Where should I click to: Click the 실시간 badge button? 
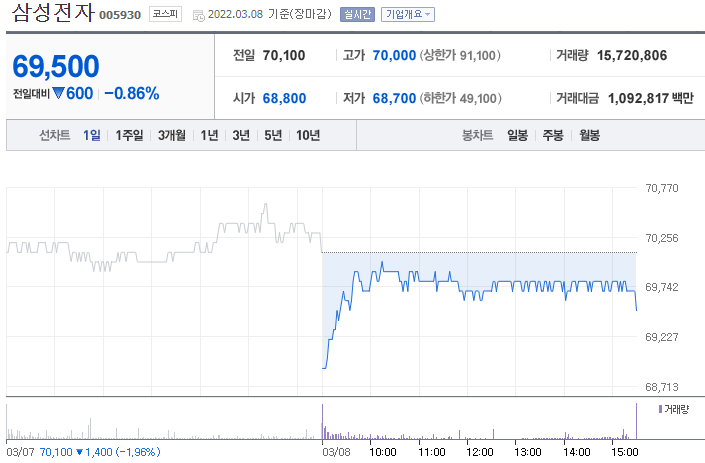point(357,14)
